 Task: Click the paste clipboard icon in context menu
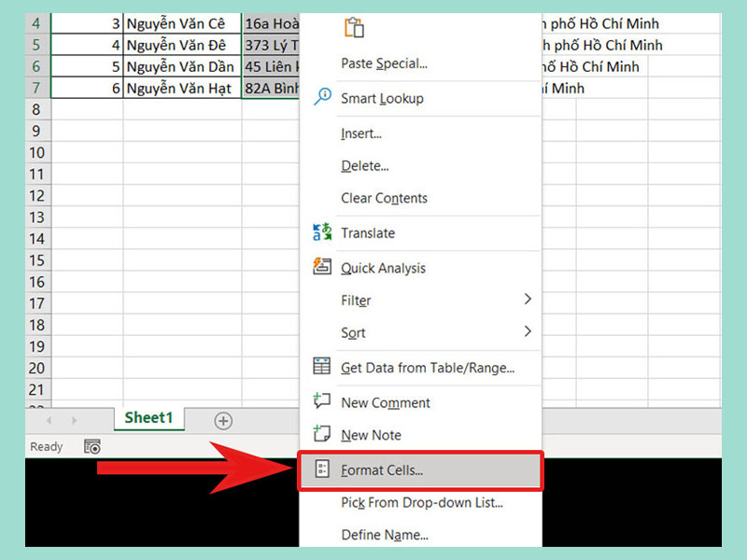point(355,27)
